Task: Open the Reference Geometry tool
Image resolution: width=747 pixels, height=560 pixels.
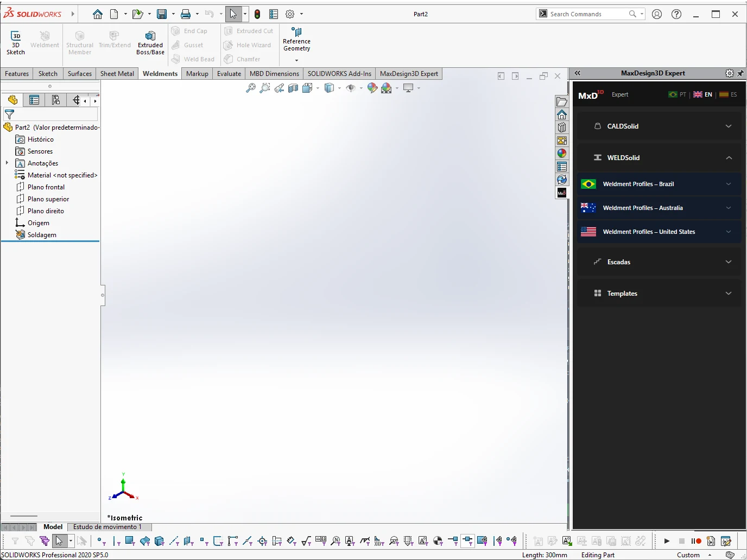Action: click(296, 39)
